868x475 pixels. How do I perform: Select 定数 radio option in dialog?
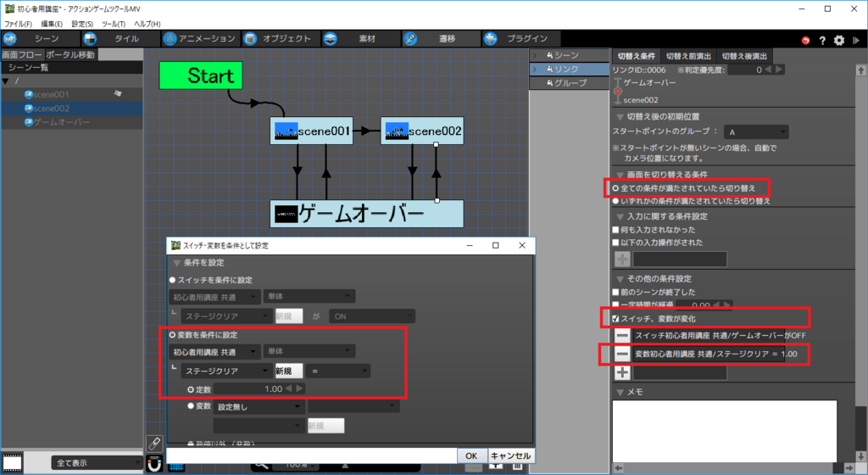[191, 389]
